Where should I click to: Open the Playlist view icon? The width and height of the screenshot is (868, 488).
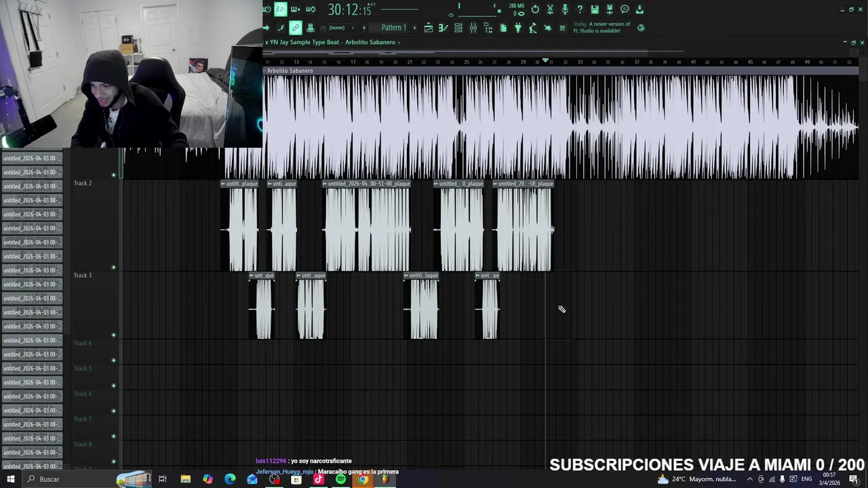[x=429, y=28]
